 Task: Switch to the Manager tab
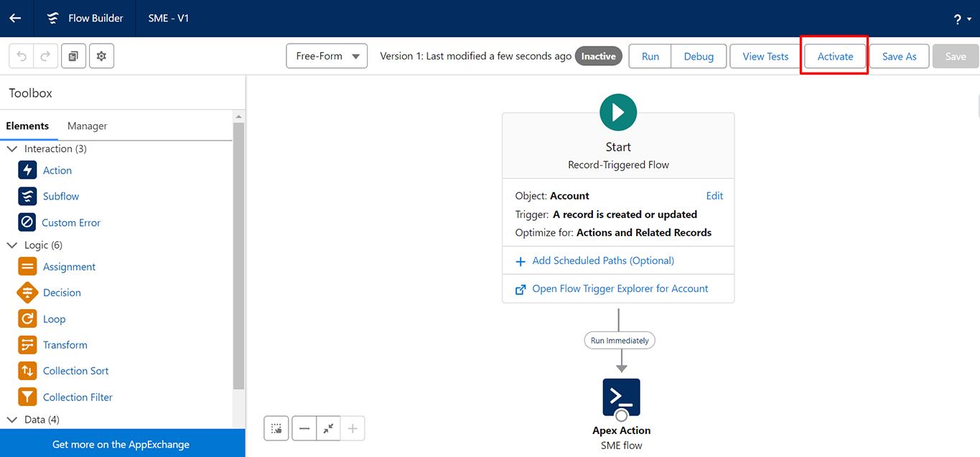87,126
